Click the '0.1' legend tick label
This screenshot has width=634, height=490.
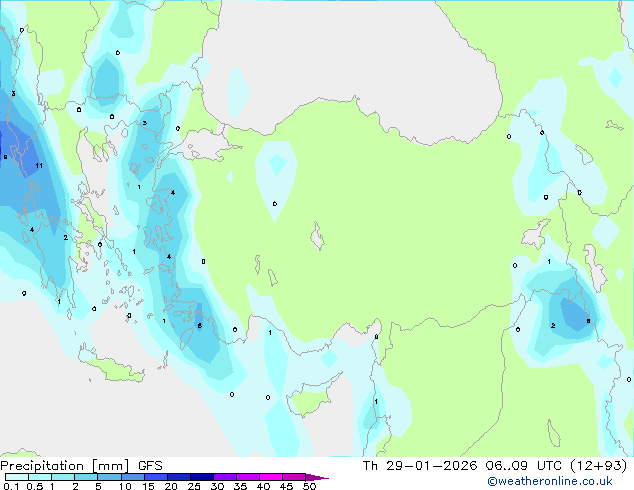11,486
